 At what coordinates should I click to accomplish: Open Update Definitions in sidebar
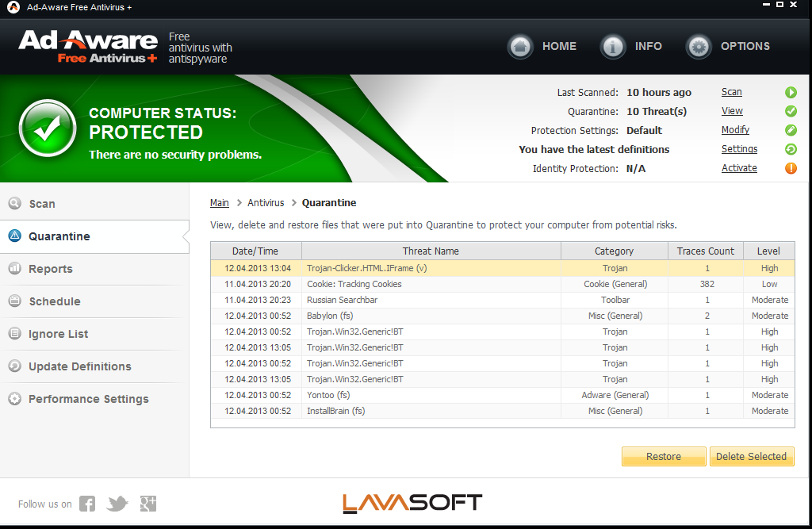coord(94,366)
